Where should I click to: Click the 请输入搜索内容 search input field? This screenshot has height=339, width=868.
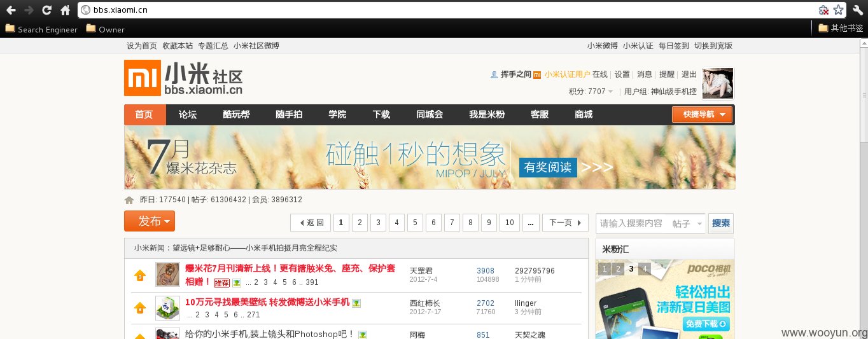point(633,224)
